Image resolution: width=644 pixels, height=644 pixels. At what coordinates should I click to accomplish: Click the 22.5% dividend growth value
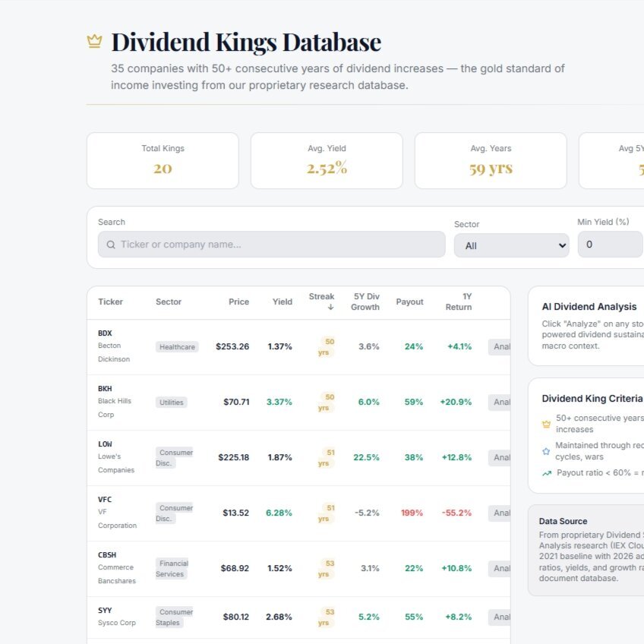click(x=366, y=457)
